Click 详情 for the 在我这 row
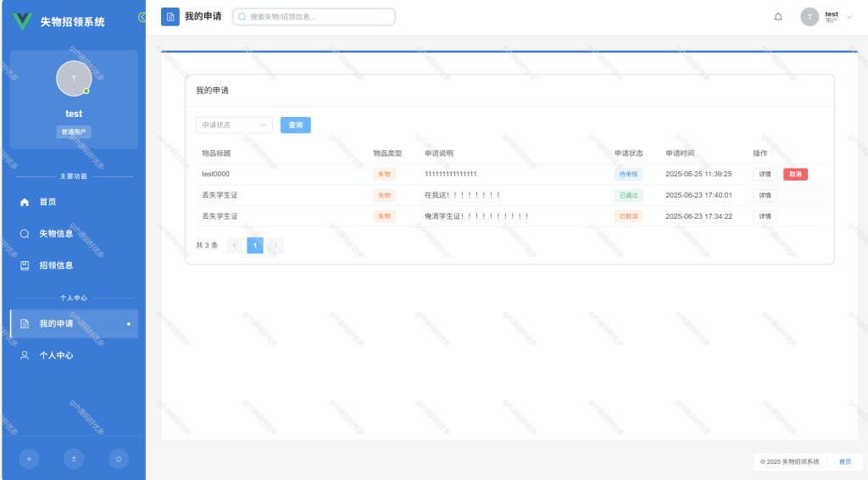The height and width of the screenshot is (480, 868). click(x=765, y=195)
